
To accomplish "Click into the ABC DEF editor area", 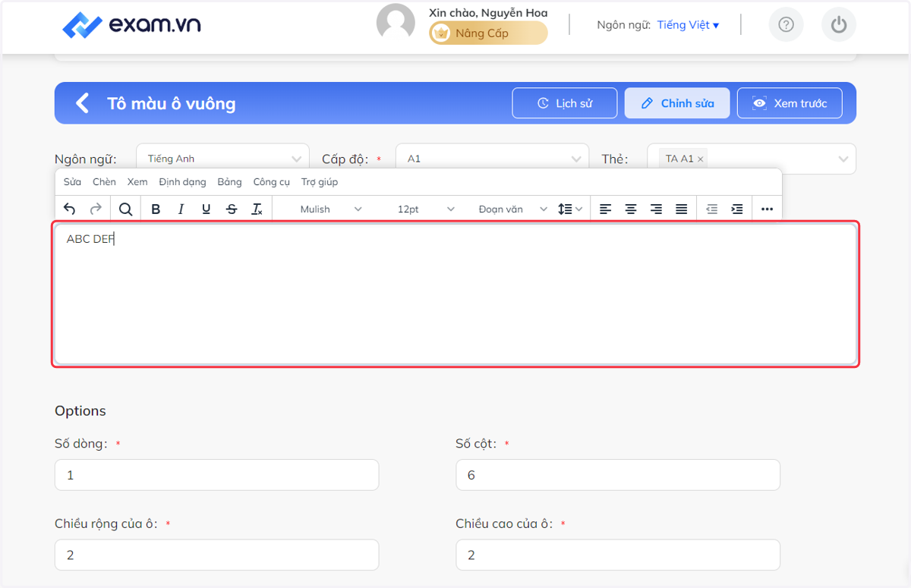I will [x=455, y=294].
